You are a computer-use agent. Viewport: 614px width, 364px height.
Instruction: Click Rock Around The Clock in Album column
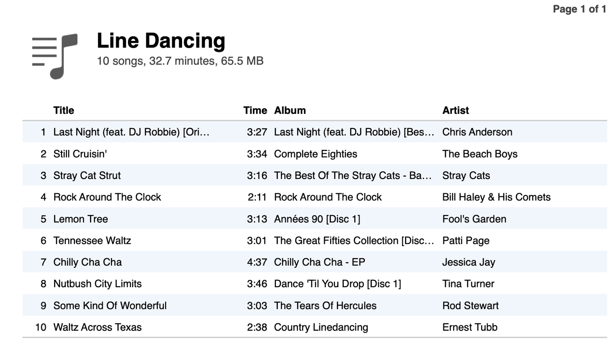(x=328, y=197)
